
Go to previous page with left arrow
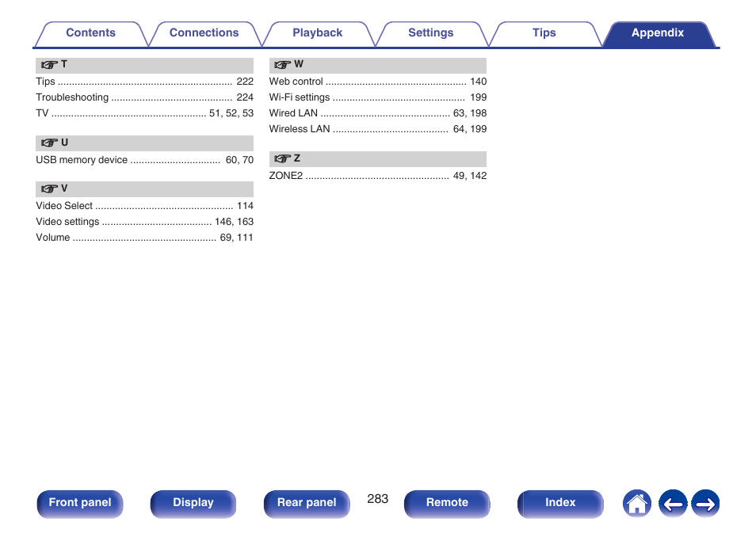[x=673, y=504]
